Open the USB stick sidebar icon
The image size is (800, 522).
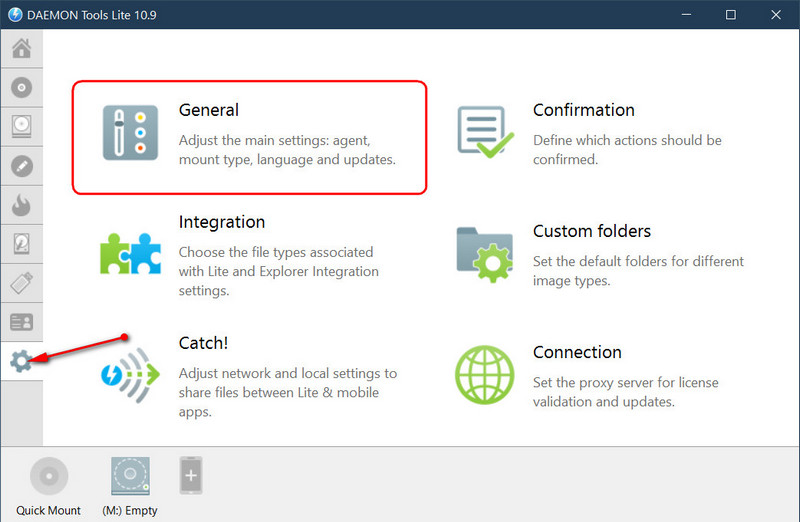(x=21, y=283)
